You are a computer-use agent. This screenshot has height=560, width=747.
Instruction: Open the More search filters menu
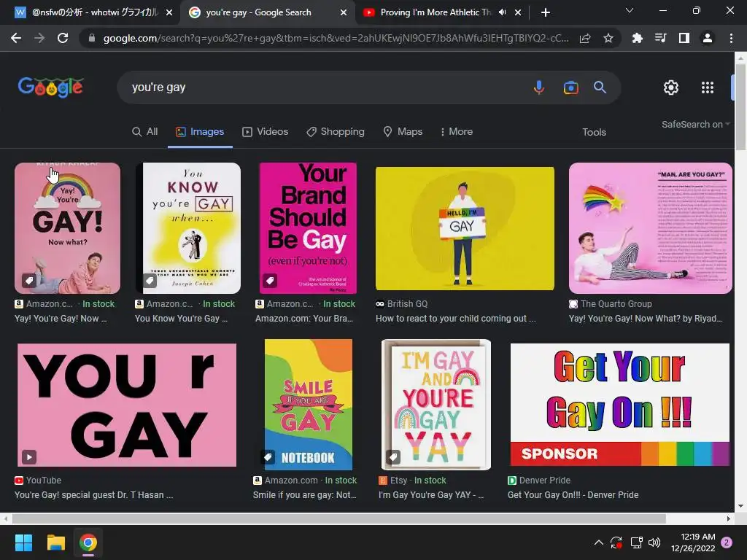coord(457,132)
